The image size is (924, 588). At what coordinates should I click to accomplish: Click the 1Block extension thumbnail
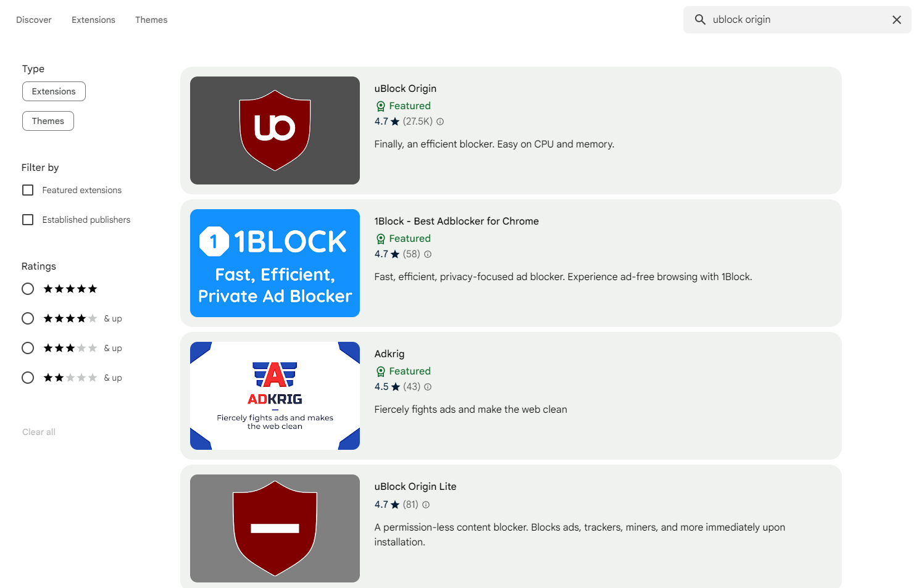point(275,263)
